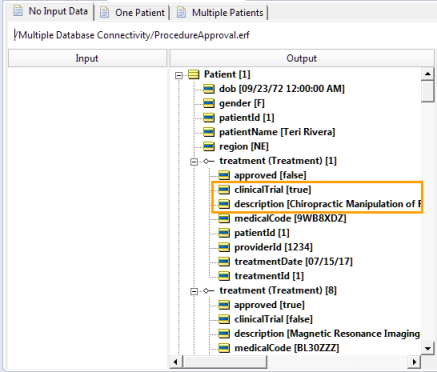Click the region [NE] attribute icon
The width and height of the screenshot is (437, 372).
(x=209, y=146)
